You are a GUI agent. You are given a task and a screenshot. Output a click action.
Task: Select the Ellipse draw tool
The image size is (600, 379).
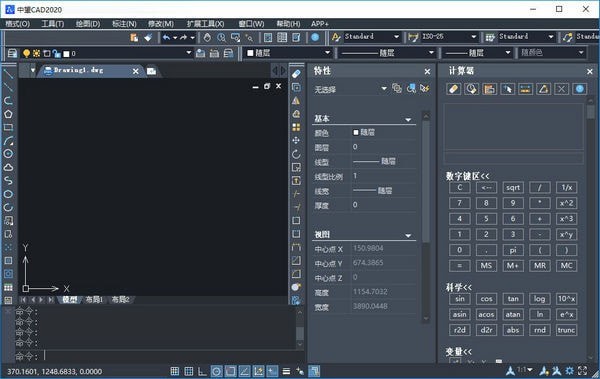(x=8, y=194)
